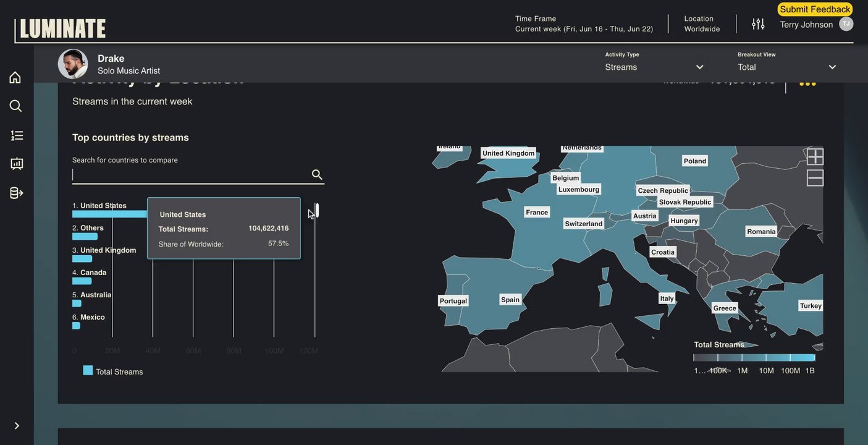Click the Ireland label on the map

click(x=450, y=147)
